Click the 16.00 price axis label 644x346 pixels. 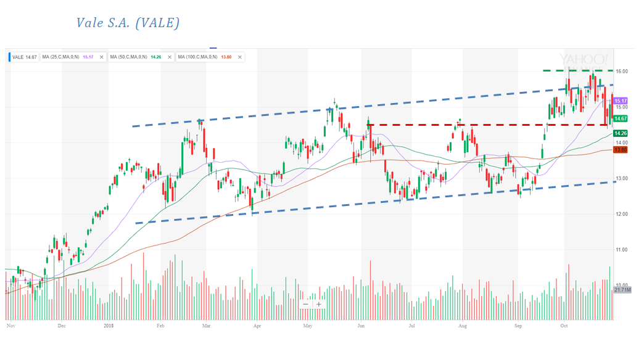pos(621,71)
